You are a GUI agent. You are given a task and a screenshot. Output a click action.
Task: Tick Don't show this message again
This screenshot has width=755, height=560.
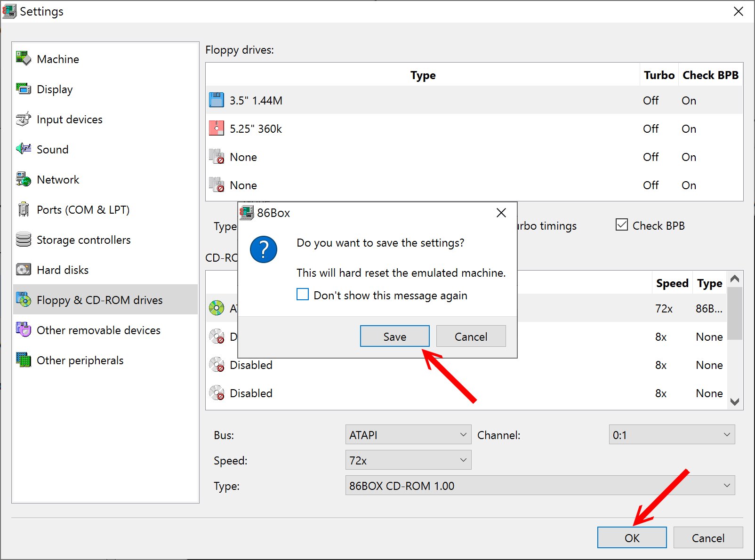click(x=303, y=295)
